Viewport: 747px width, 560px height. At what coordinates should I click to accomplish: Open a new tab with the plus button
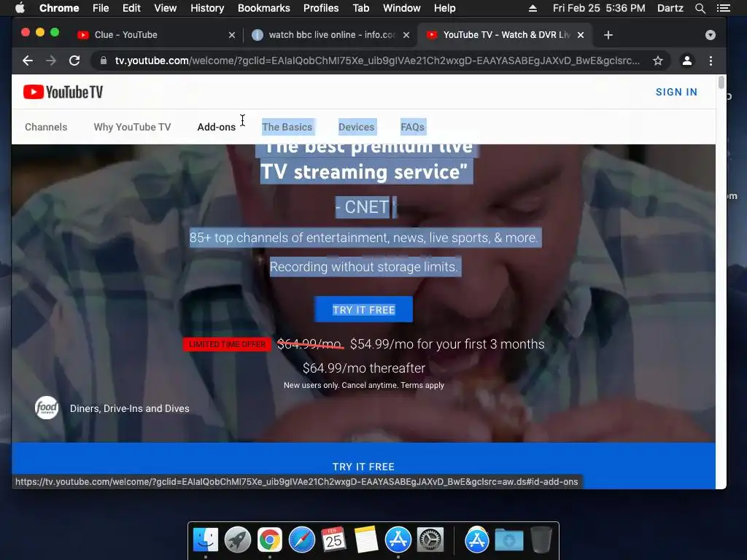tap(608, 35)
